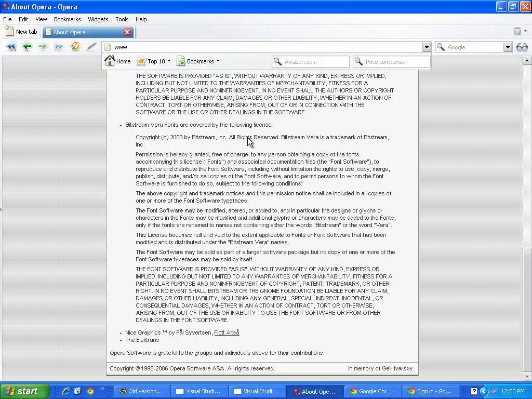Click the About Opera taskbar button
This screenshot has width=532, height=399.
[x=314, y=391]
